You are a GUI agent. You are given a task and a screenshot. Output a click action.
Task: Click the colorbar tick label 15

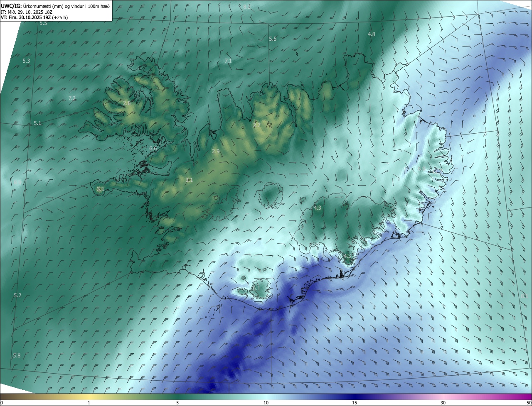(355, 403)
